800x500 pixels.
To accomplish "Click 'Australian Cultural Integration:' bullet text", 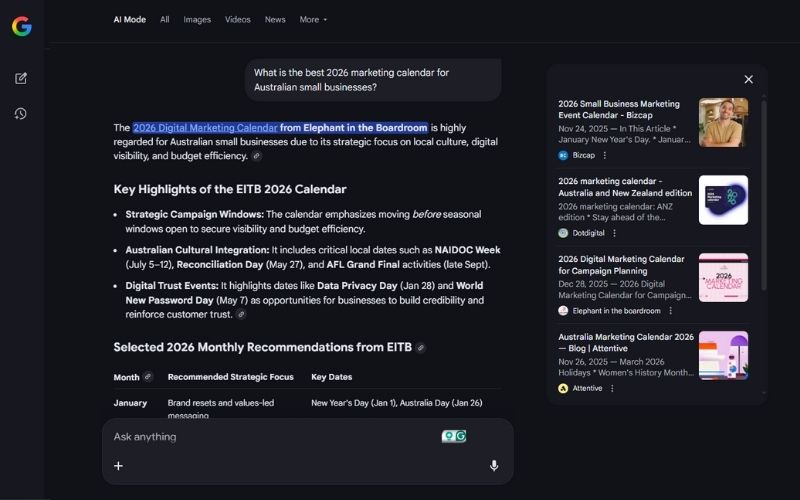I will (x=197, y=250).
